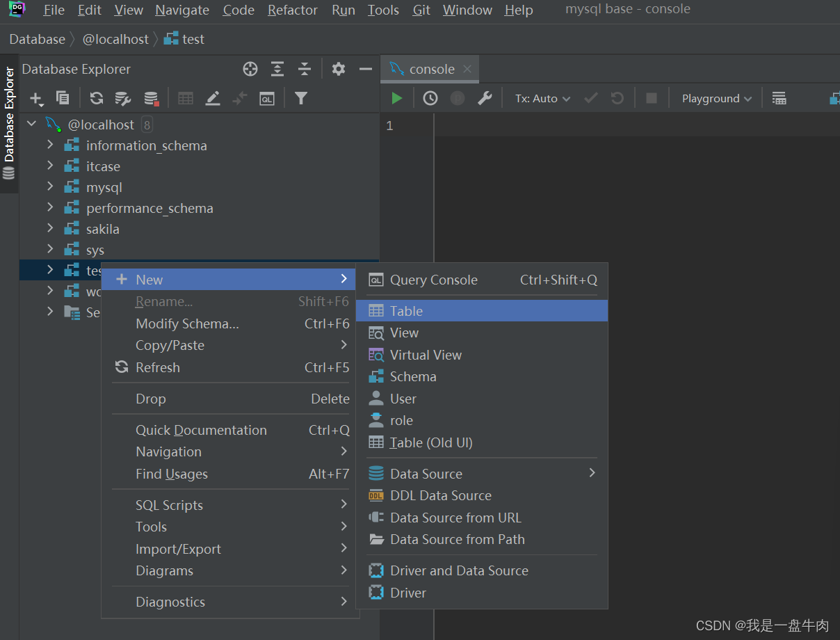
Task: Click the New data source plus icon
Action: tap(36, 99)
